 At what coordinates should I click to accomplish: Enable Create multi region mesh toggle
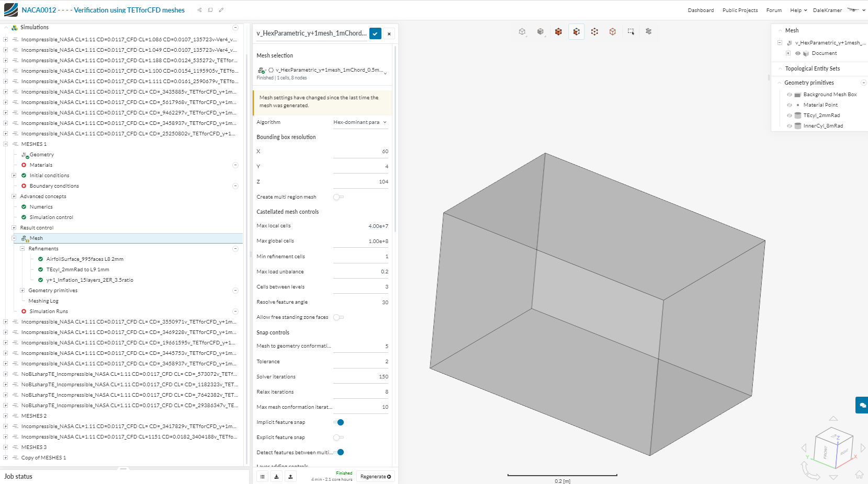click(339, 197)
